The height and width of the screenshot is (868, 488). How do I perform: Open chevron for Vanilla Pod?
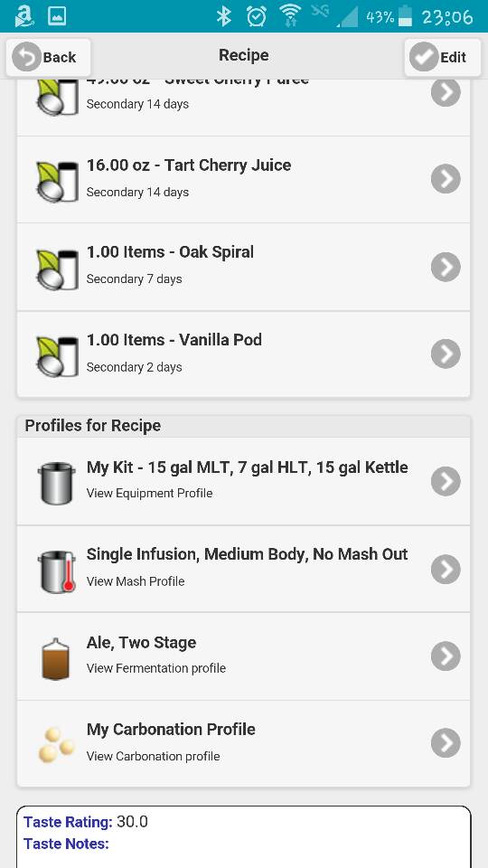coord(446,354)
